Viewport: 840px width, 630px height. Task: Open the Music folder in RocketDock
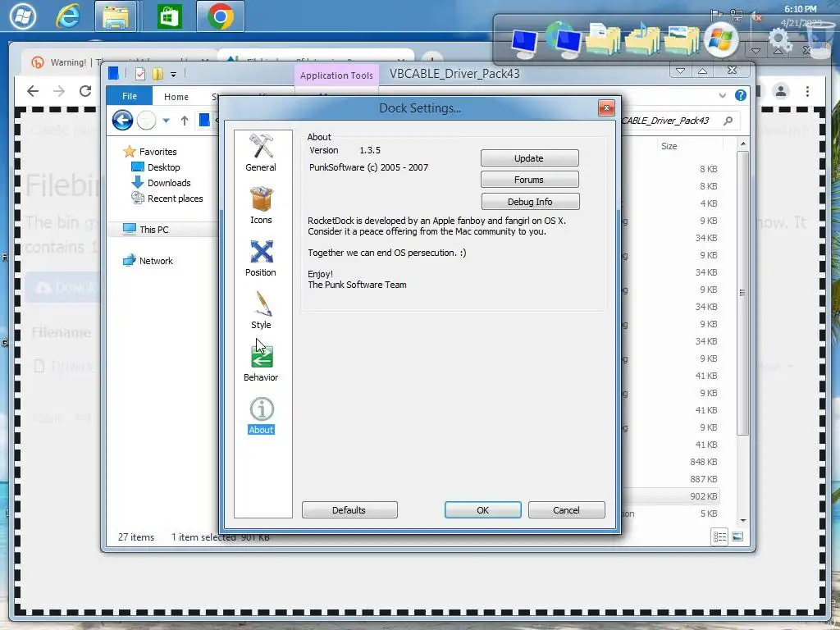[643, 38]
